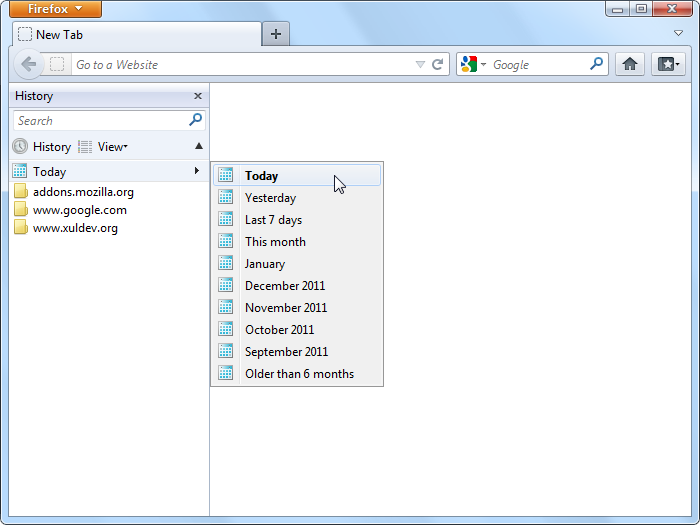Open the Bookmarks menu button
Viewport: 700px width, 525px height.
668,64
